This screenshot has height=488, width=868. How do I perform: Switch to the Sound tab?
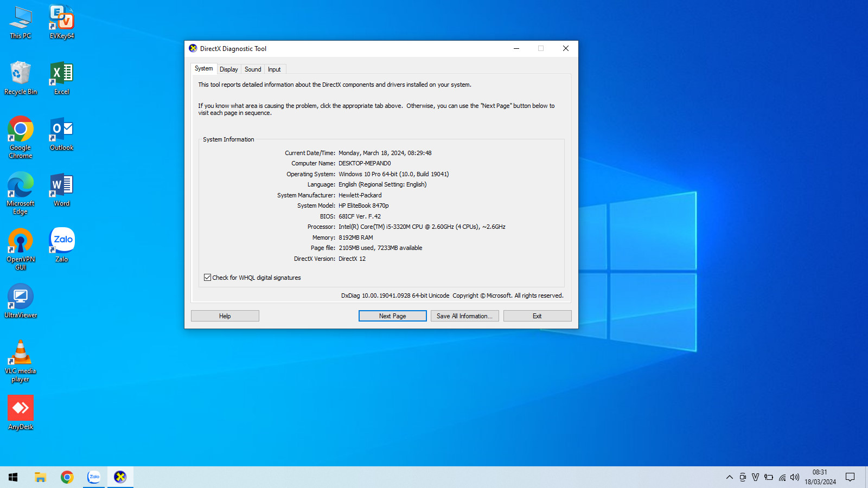[253, 69]
